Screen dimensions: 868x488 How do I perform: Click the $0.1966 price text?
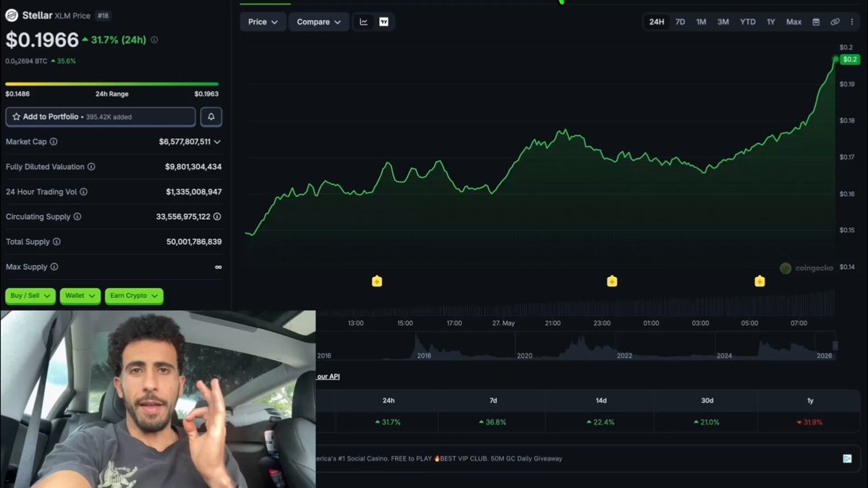[x=42, y=40]
